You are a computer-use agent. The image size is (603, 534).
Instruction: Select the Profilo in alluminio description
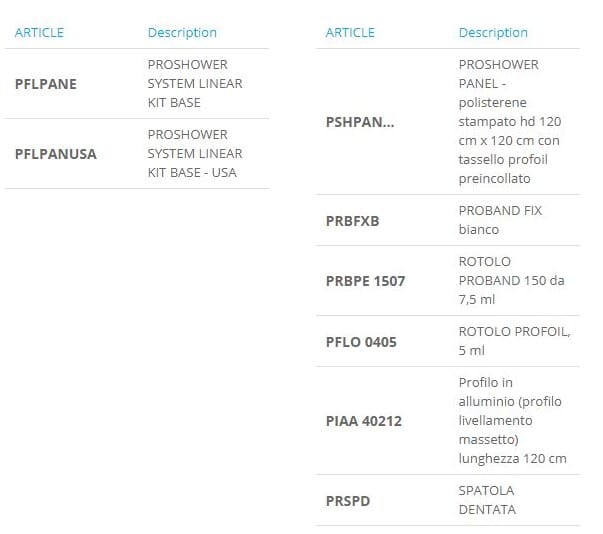click(512, 421)
